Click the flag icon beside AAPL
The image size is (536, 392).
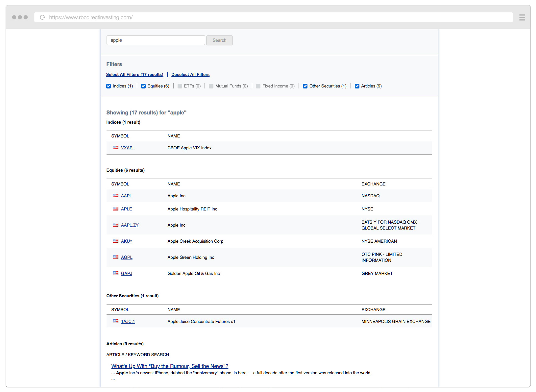click(x=116, y=196)
